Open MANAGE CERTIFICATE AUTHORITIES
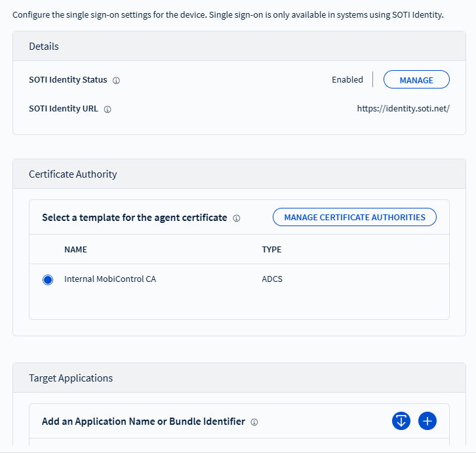This screenshot has width=476, height=453. click(x=354, y=217)
